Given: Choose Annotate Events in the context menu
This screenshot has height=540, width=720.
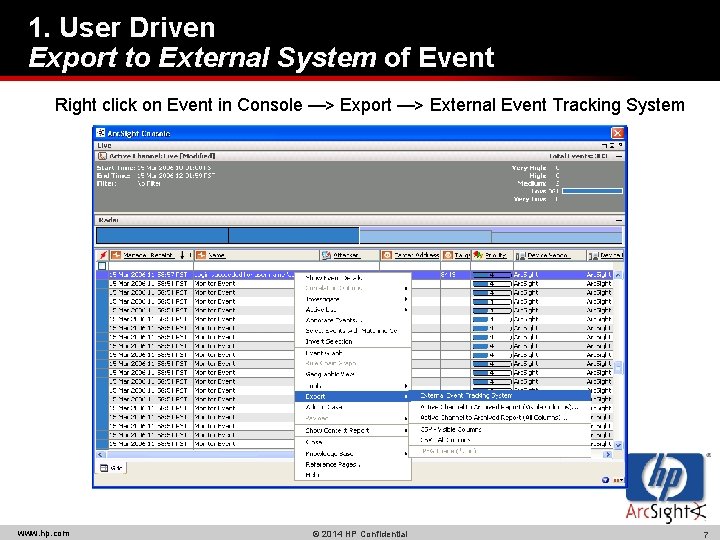Looking at the screenshot, I should (x=352, y=320).
